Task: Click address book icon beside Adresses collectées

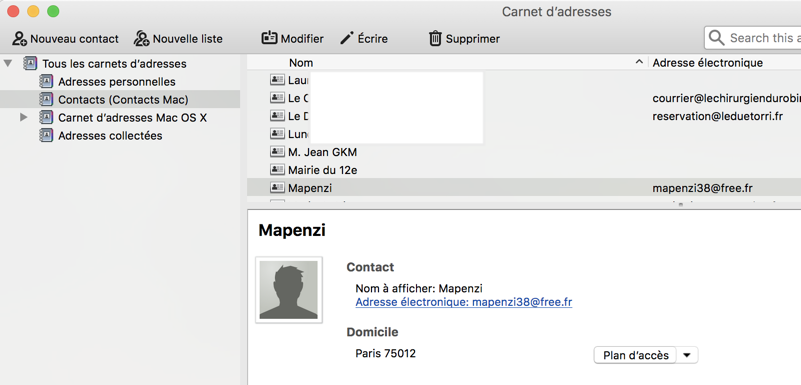Action: [46, 135]
